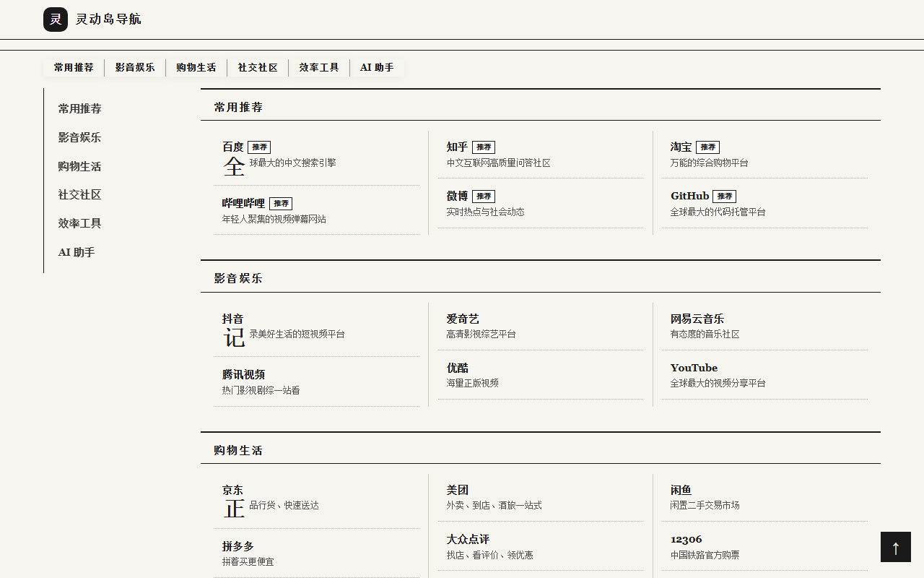Jump to 常用推荐 in the sidebar

[x=80, y=109]
